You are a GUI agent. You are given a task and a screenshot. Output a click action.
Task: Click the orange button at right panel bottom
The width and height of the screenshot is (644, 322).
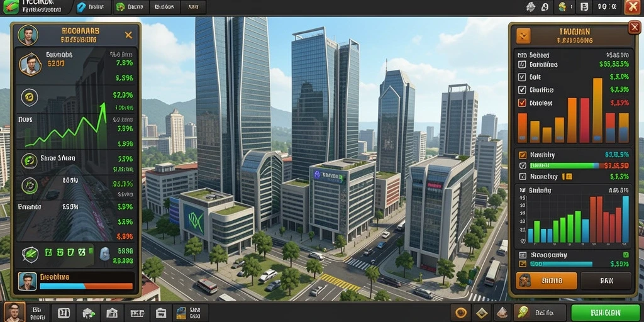pos(547,281)
